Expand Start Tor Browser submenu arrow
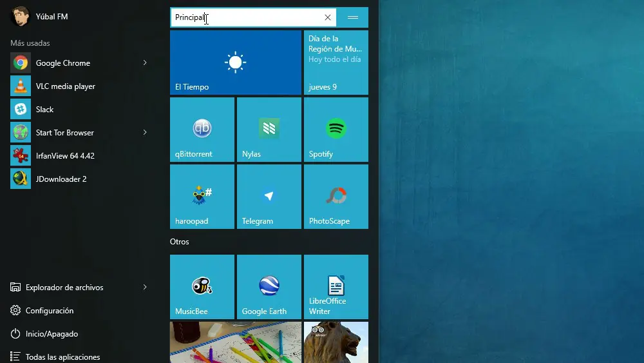Viewport: 644px width, 363px height. tap(145, 132)
